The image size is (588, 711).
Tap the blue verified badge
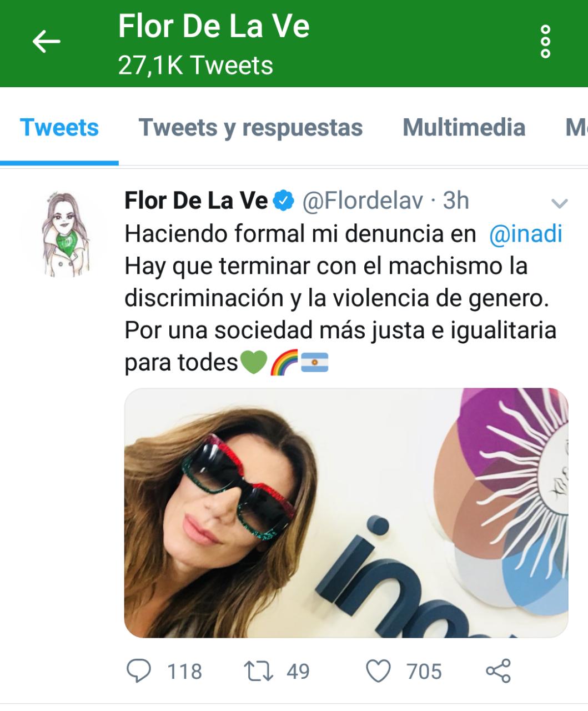click(x=285, y=201)
